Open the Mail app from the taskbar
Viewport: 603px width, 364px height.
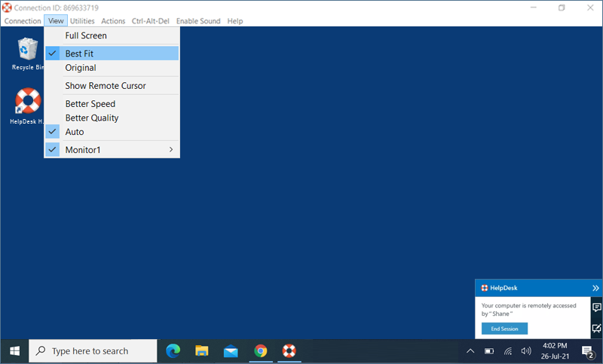coord(231,351)
